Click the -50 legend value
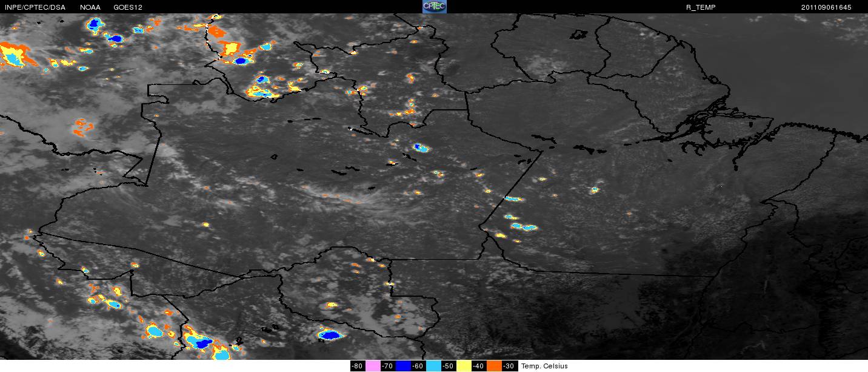 448,366
